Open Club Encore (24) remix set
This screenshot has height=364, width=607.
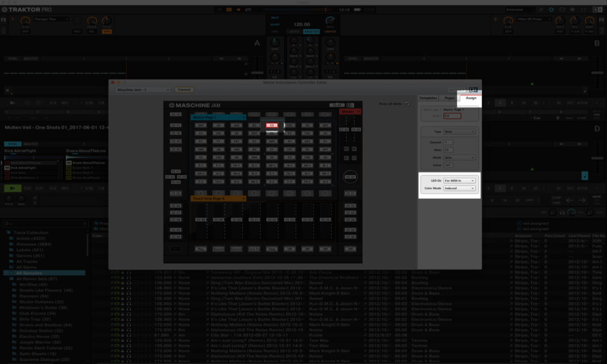click(x=37, y=313)
